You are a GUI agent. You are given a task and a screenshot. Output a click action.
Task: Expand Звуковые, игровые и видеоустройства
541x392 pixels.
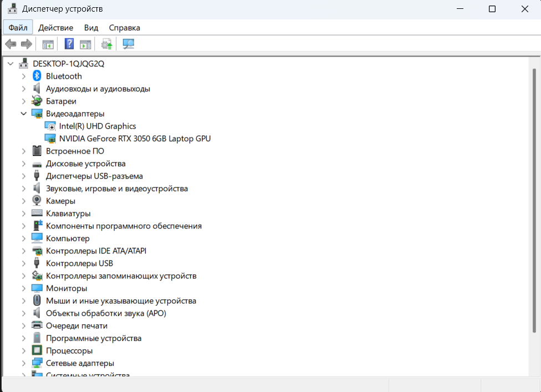[x=23, y=189]
